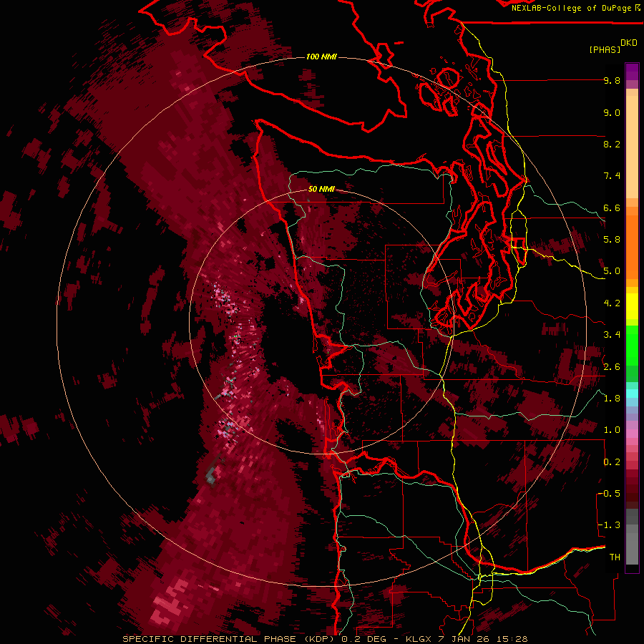Click the 4.2 scale value

[x=612, y=303]
